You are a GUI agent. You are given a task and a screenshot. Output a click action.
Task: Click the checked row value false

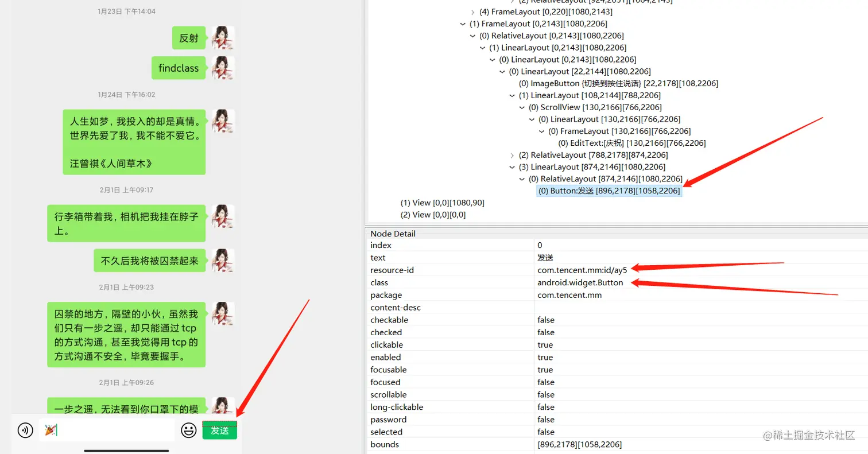[x=546, y=332]
